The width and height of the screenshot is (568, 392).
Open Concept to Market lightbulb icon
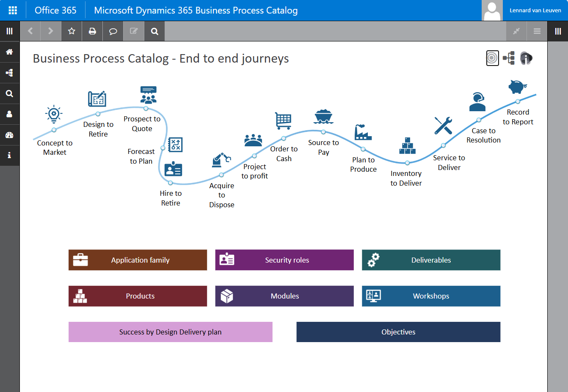[x=54, y=114]
